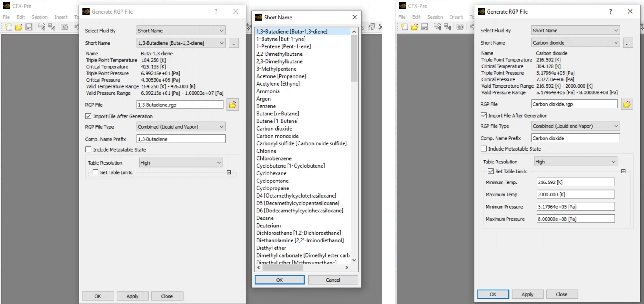This screenshot has height=304, width=644.
Task: Open Short Name browse dialog with ellipsis button
Action: 233,43
